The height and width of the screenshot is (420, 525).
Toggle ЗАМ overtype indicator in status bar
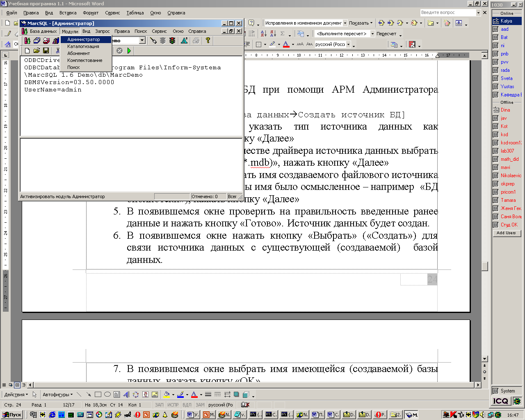[200, 405]
